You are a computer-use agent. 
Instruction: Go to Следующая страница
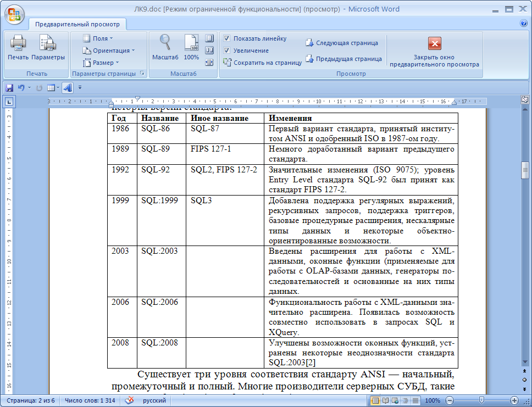pos(342,43)
